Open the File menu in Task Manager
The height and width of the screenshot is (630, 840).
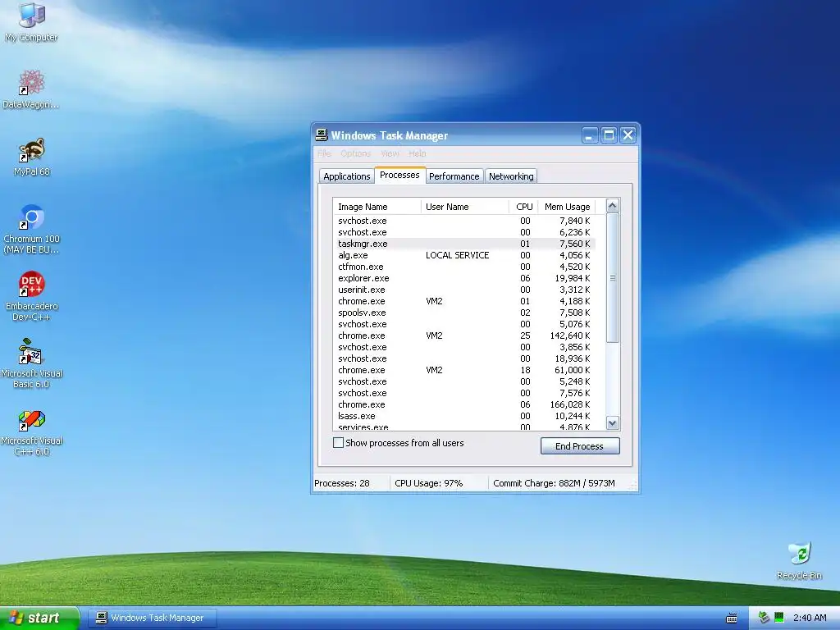(324, 153)
